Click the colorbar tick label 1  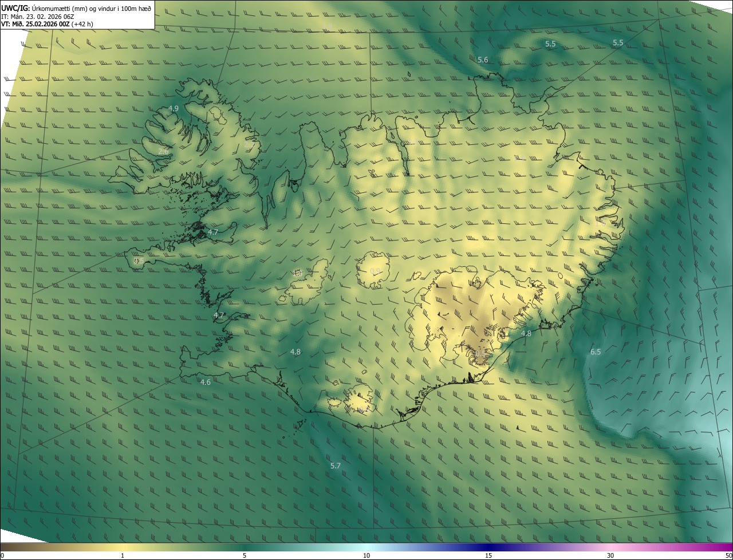[123, 555]
